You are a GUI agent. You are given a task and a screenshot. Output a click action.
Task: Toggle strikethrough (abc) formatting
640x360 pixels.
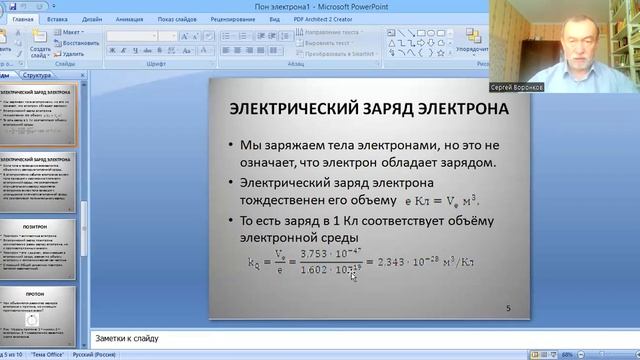pyautogui.click(x=147, y=51)
